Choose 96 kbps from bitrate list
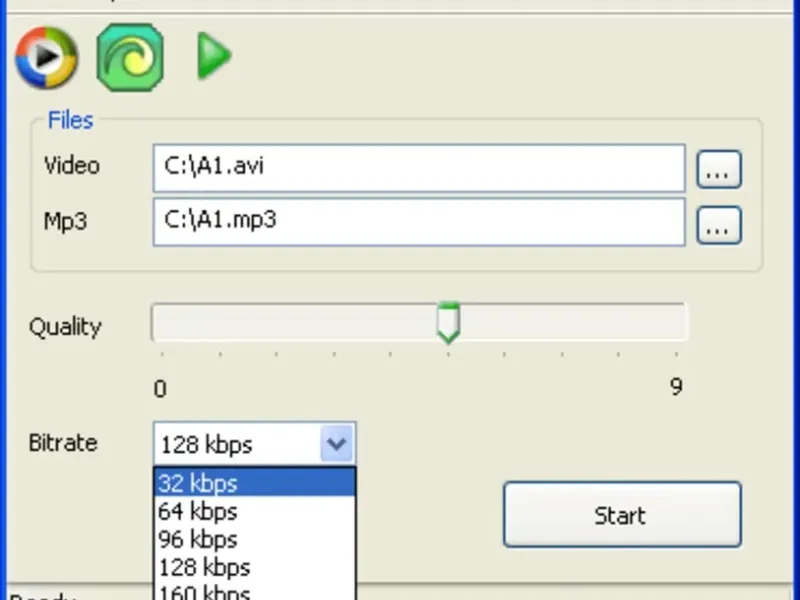This screenshot has width=800, height=600. (x=255, y=539)
